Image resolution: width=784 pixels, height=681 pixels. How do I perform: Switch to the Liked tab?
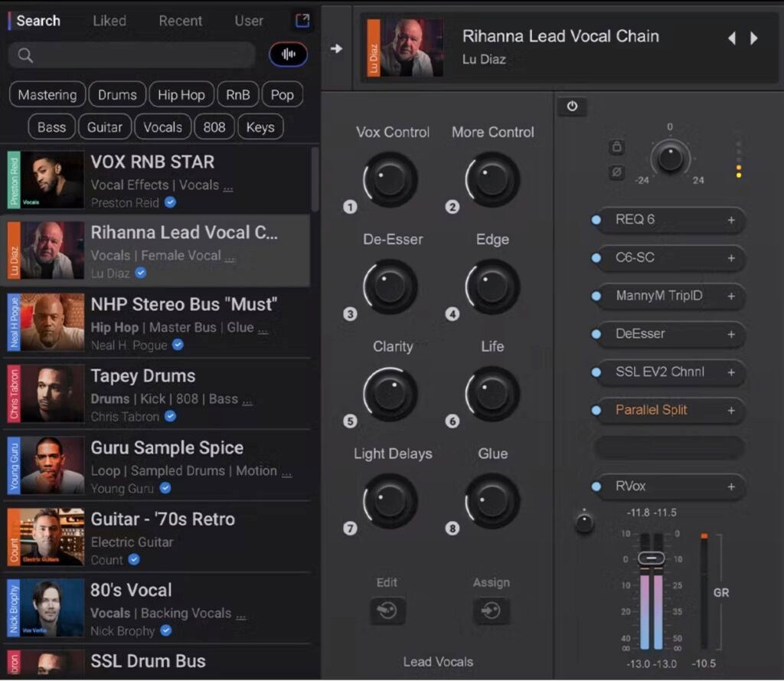click(109, 21)
